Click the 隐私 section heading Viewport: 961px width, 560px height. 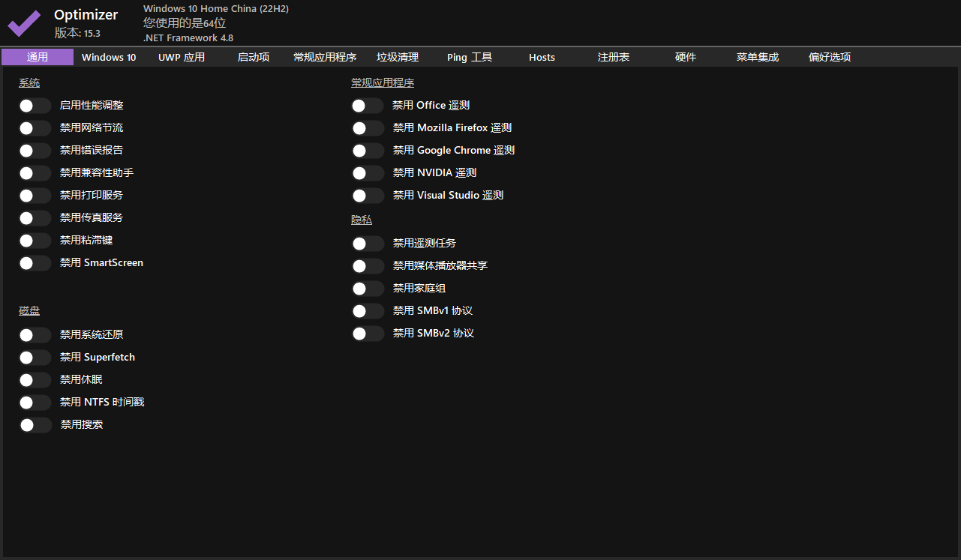362,220
